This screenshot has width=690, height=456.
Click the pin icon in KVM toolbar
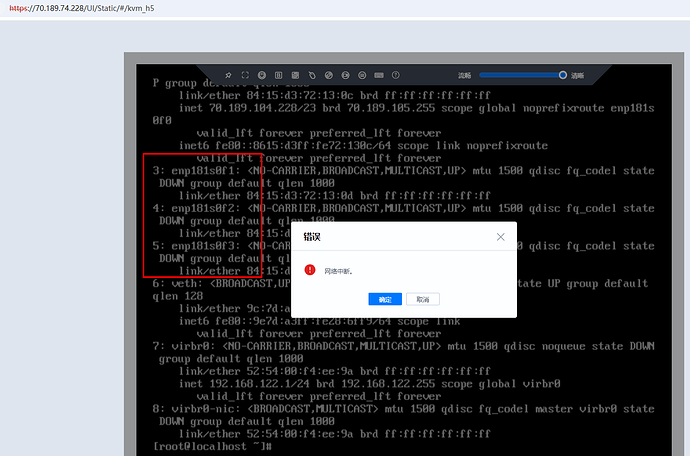point(227,75)
